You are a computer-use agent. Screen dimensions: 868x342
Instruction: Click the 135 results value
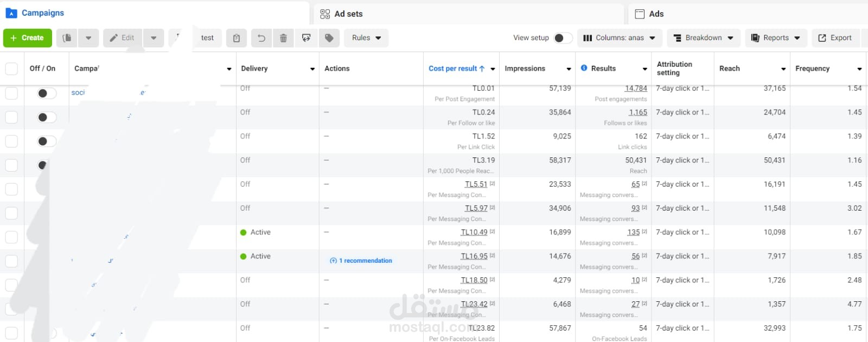(x=633, y=232)
